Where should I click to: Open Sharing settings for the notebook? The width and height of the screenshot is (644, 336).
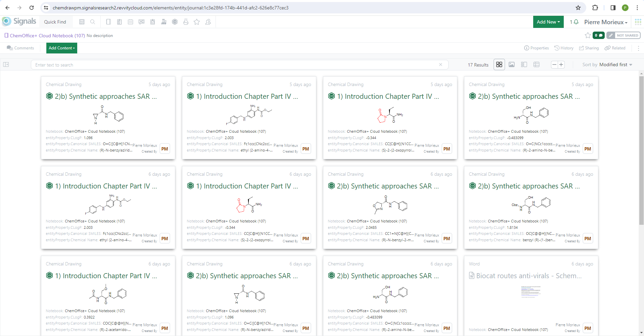click(589, 48)
